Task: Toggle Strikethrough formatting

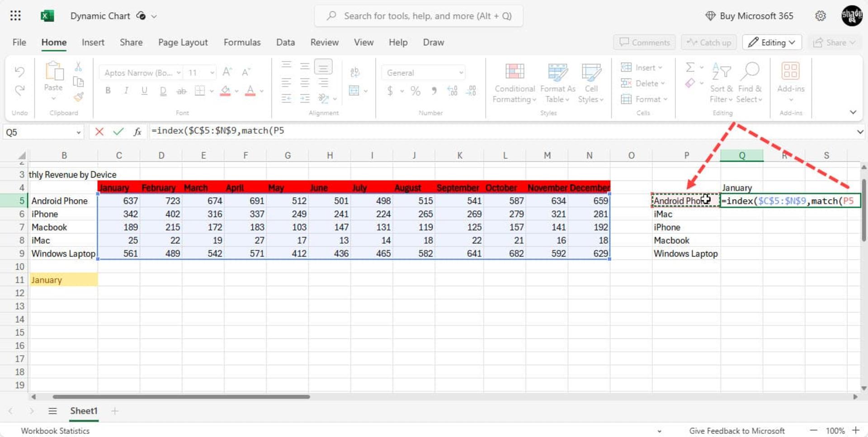Action: coord(181,91)
